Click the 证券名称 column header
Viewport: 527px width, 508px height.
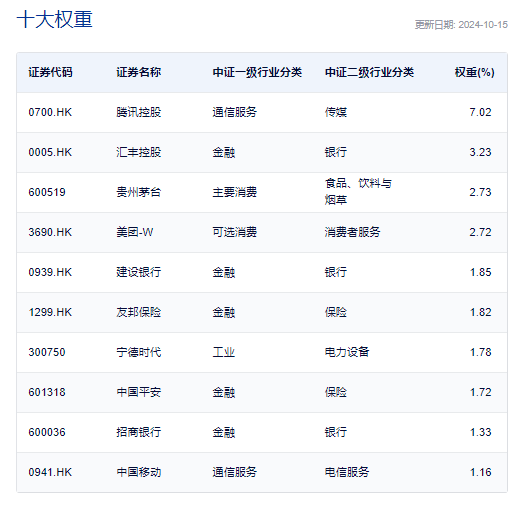[138, 72]
